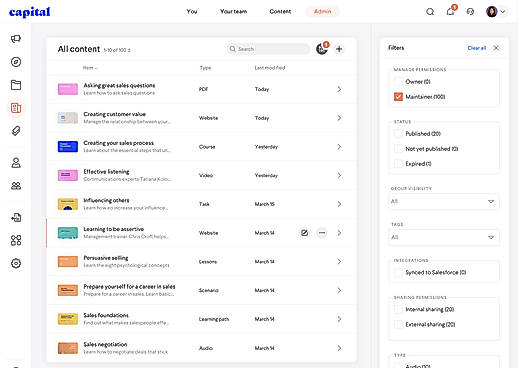Toggle the Owner permission checkbox

point(398,81)
